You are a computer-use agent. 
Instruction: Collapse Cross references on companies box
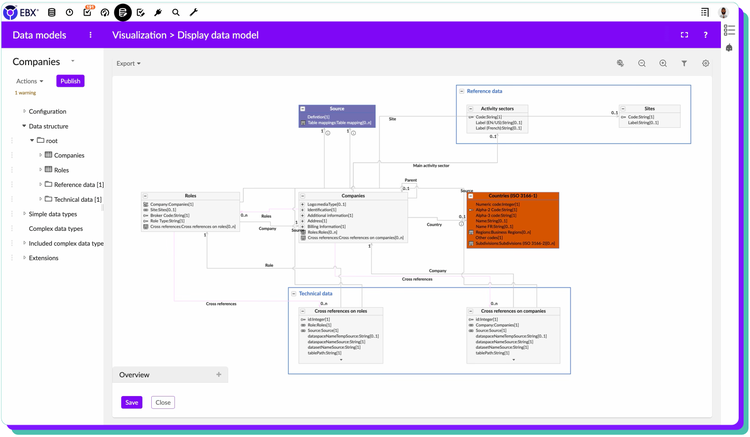pos(471,311)
